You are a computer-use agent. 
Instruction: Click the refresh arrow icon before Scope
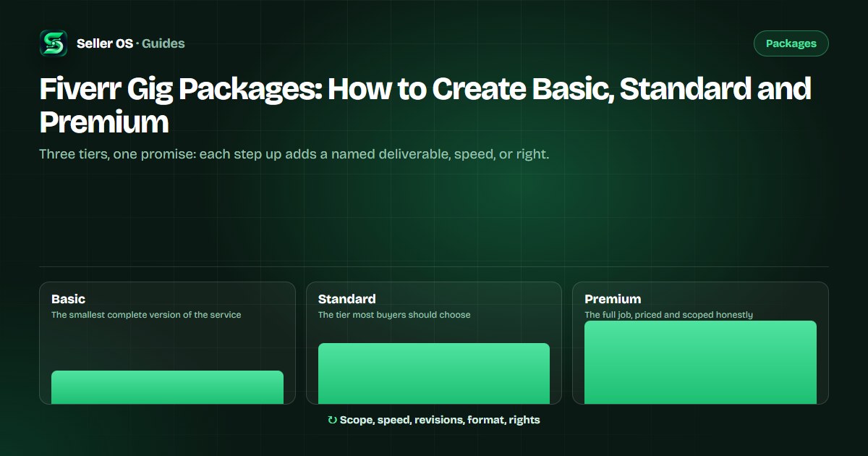(x=333, y=420)
